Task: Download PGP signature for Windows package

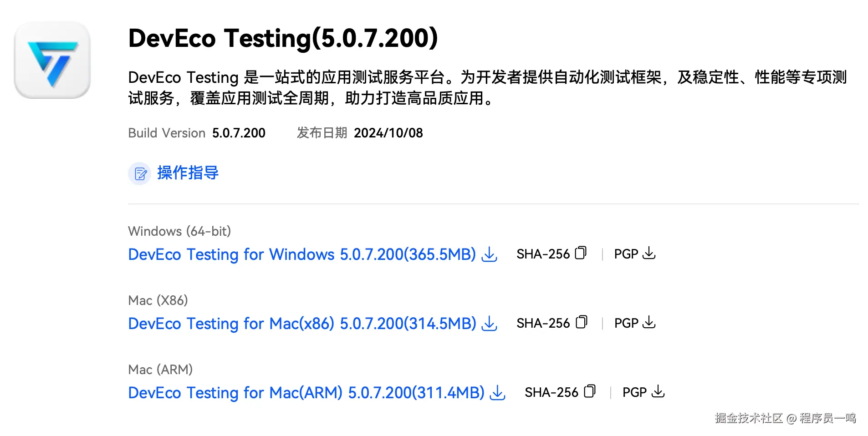Action: pos(649,253)
